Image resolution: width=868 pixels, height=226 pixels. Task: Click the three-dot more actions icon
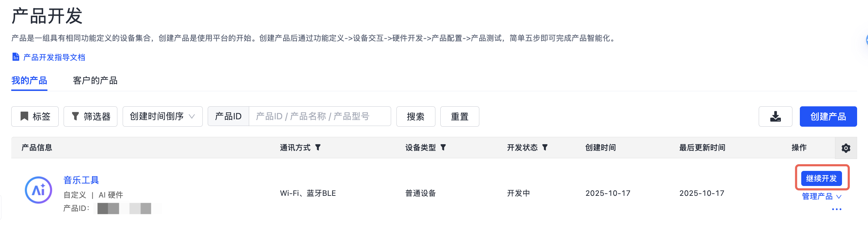(x=836, y=210)
